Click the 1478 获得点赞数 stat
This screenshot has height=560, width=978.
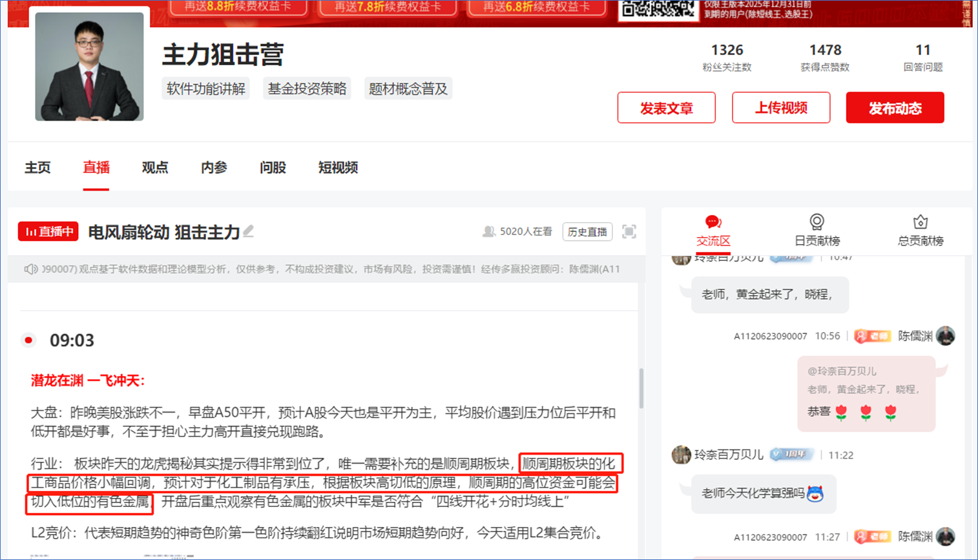(825, 57)
